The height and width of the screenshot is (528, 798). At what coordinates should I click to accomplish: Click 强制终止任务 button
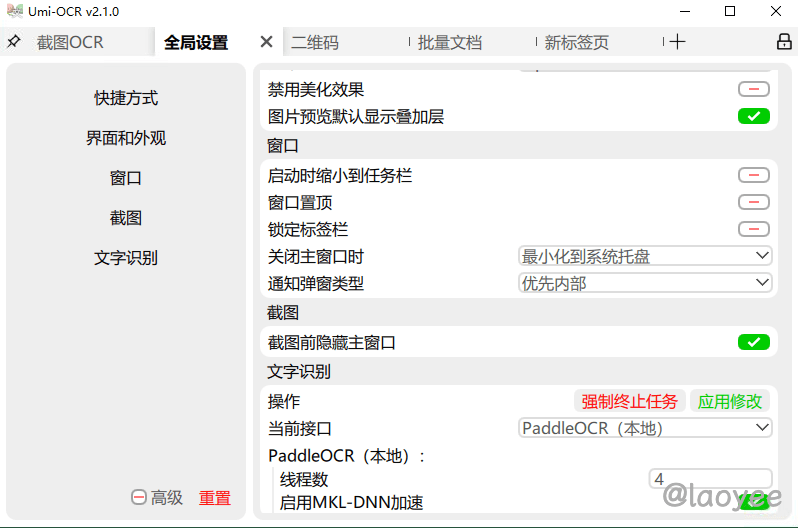point(630,401)
